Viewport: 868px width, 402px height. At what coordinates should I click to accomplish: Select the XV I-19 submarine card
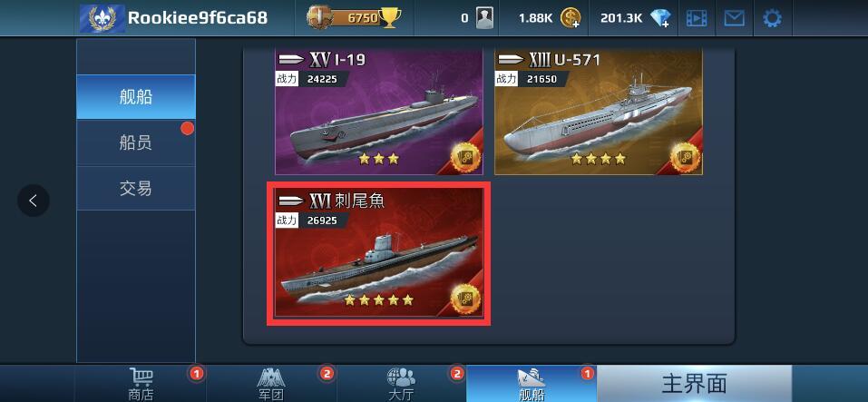(378, 112)
